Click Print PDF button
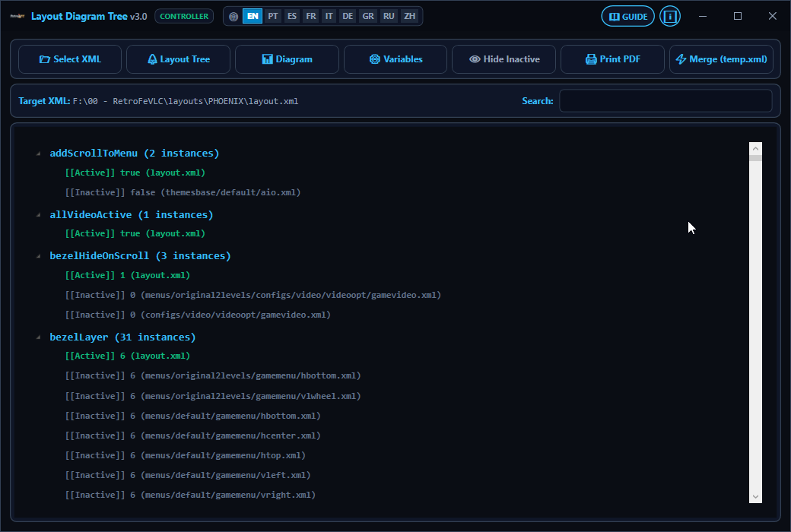The image size is (791, 532). (x=612, y=59)
